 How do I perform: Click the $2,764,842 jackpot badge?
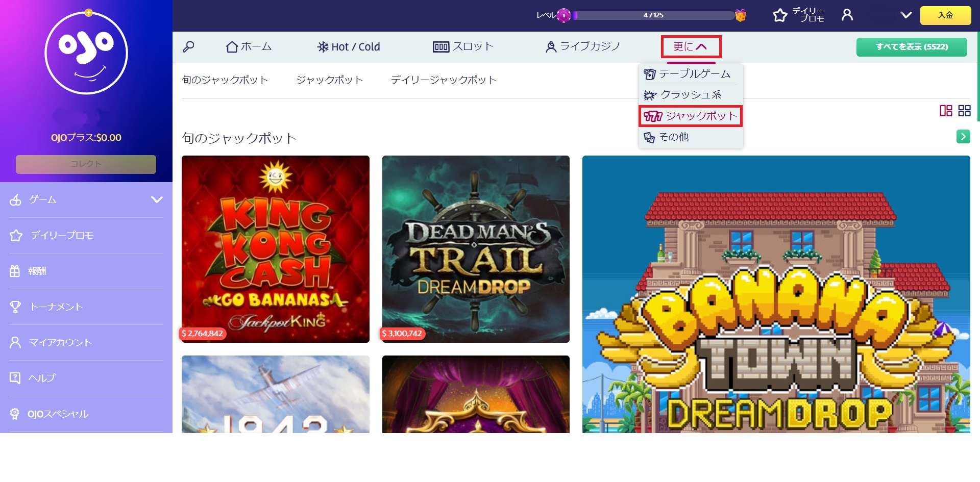pyautogui.click(x=203, y=334)
